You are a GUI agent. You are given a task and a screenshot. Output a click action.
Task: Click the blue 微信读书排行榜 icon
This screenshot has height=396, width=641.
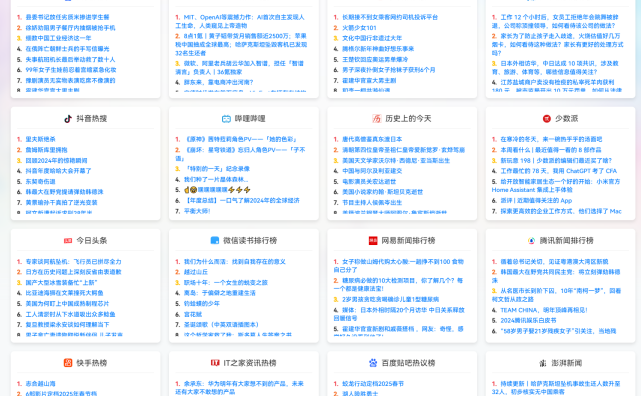pos(215,241)
